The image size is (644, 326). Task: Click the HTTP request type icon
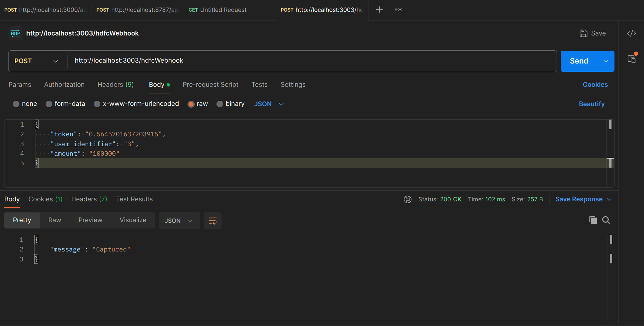15,33
